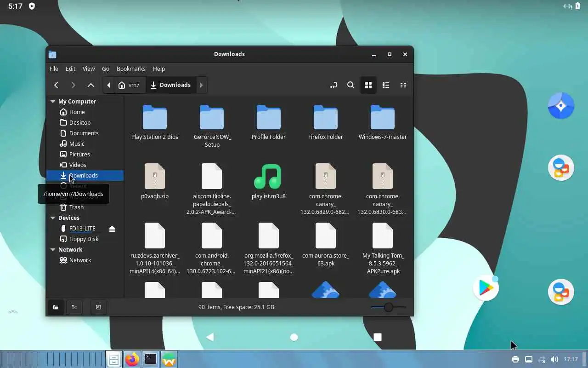This screenshot has height=368, width=588.
Task: Select the Windows-7-master folder
Action: coord(383,122)
